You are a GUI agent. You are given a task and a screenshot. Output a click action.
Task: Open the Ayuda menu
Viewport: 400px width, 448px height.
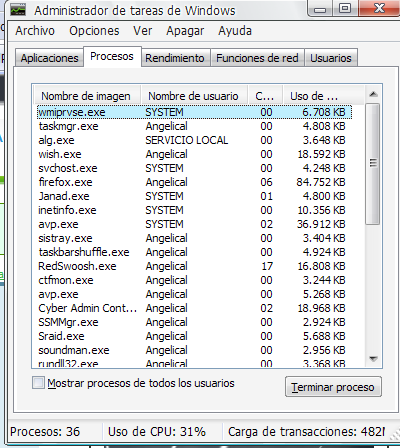(235, 31)
